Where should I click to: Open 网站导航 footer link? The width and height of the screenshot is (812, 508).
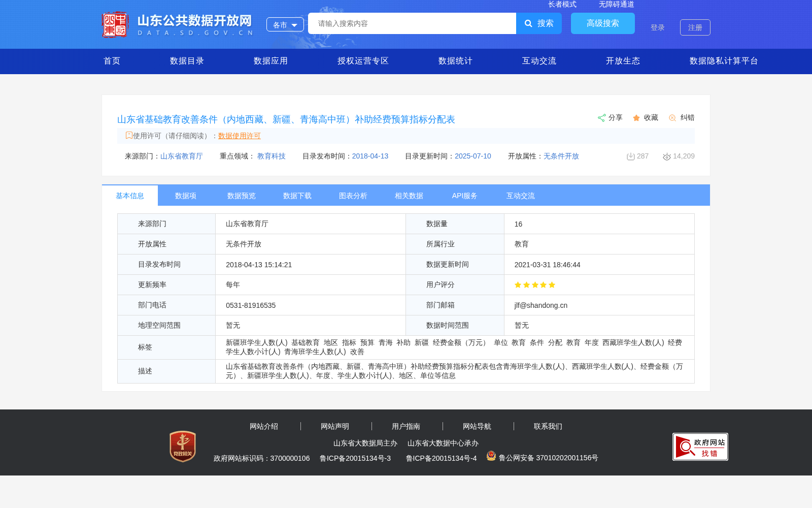coord(477,426)
